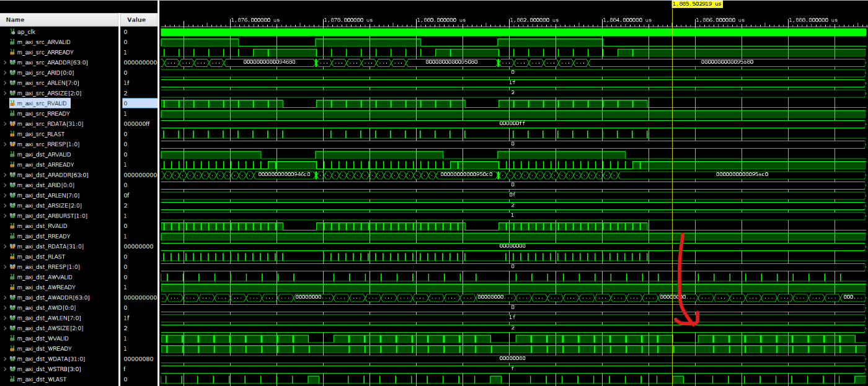Click the bus icon of m_axi_src_RDATA[31:0]
This screenshot has height=386, width=868.
coord(13,123)
